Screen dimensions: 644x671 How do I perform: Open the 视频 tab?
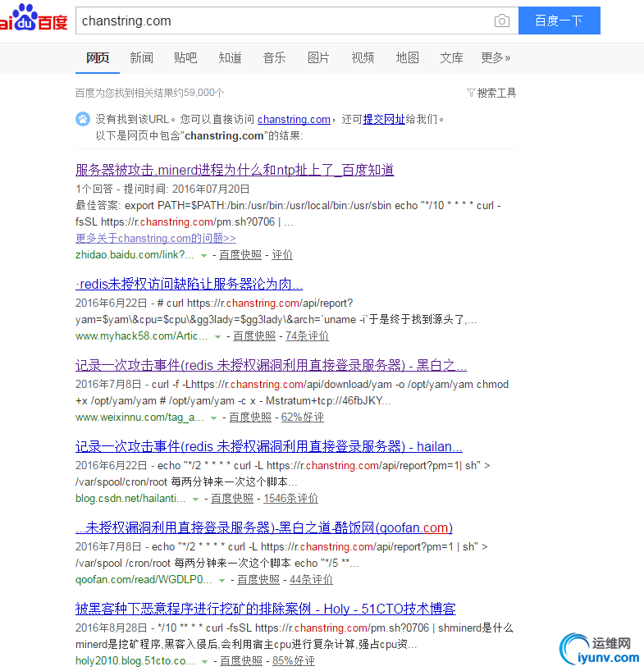pyautogui.click(x=363, y=57)
